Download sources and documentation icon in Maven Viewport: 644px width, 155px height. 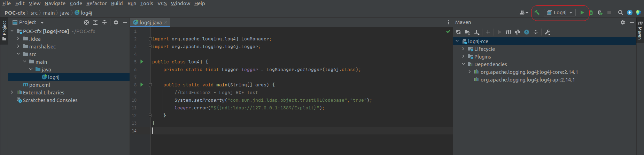[477, 32]
